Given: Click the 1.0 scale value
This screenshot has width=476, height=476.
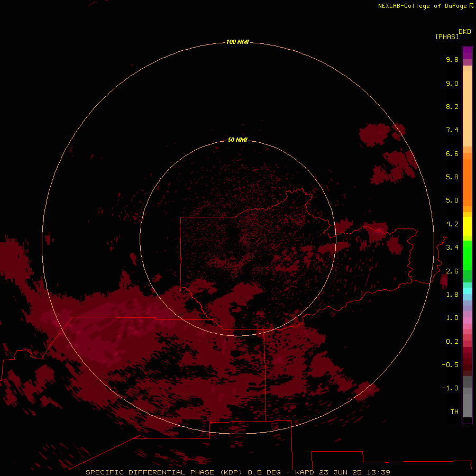Looking at the screenshot, I should coord(452,318).
